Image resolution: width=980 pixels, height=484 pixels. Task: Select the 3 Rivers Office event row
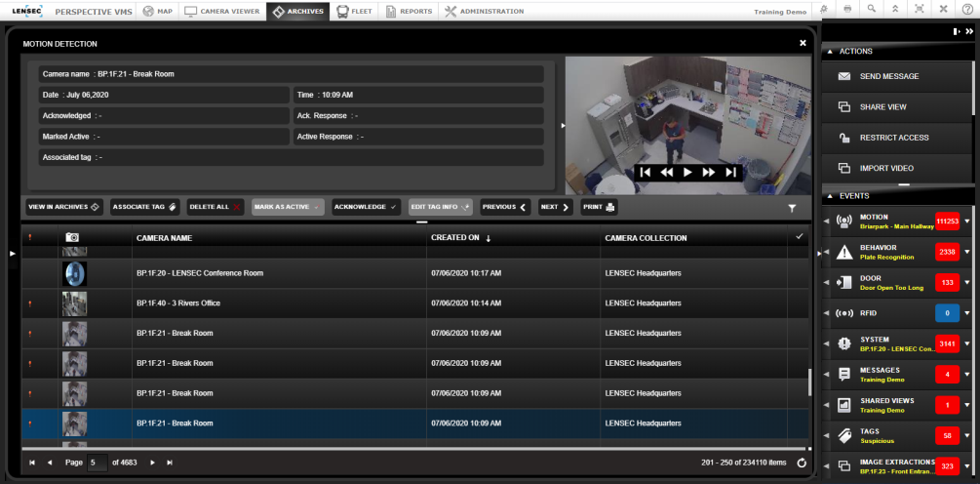coord(415,303)
